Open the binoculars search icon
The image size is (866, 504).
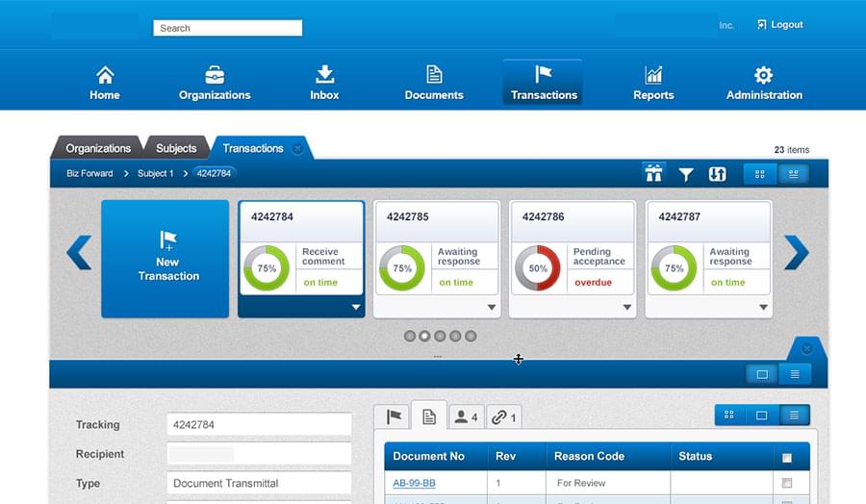tap(654, 173)
